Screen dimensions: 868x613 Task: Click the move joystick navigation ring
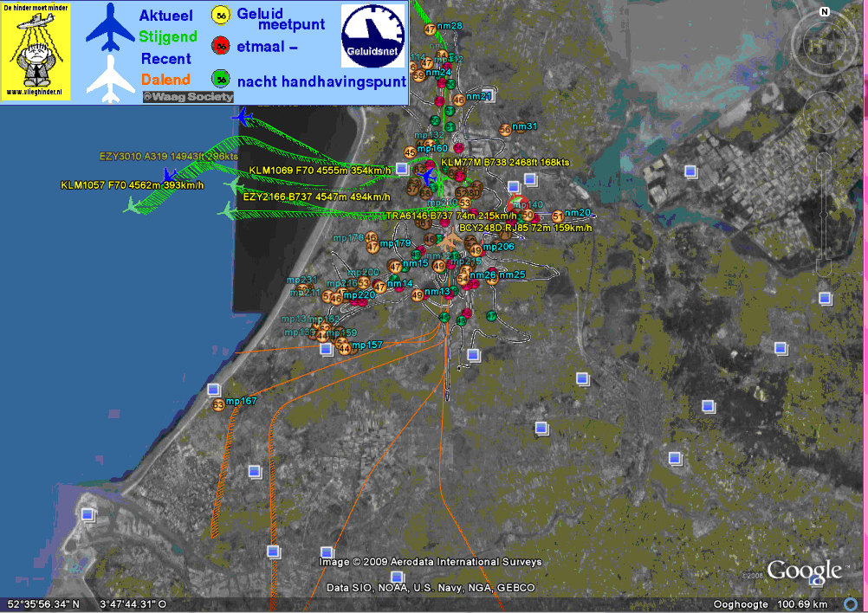825,113
